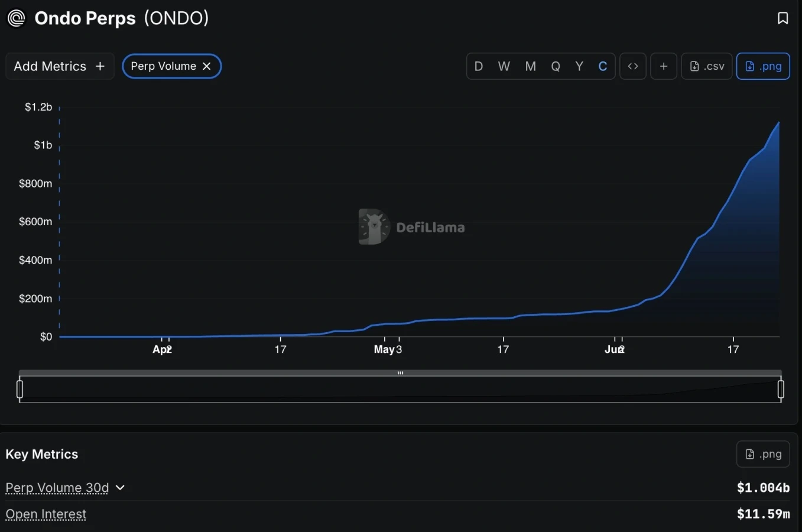The image size is (802, 532).
Task: Click the $1.004b perp volume value
Action: pyautogui.click(x=763, y=488)
